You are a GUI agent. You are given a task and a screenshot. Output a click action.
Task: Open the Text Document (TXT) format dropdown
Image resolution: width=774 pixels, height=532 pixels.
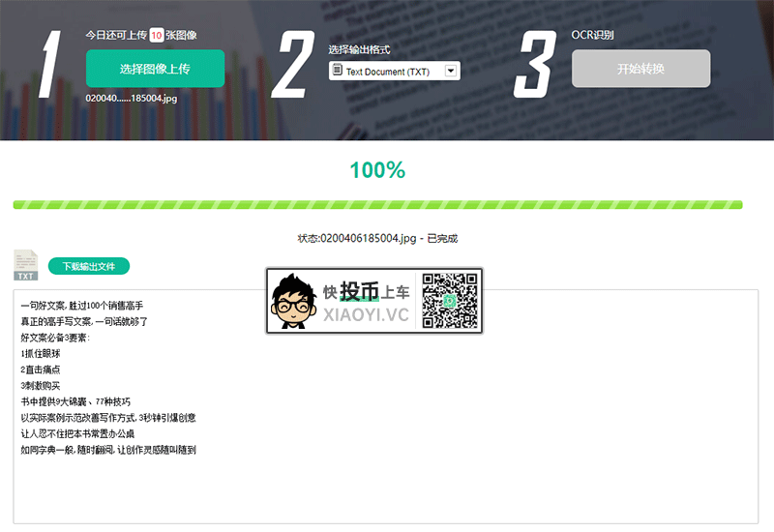click(x=395, y=71)
